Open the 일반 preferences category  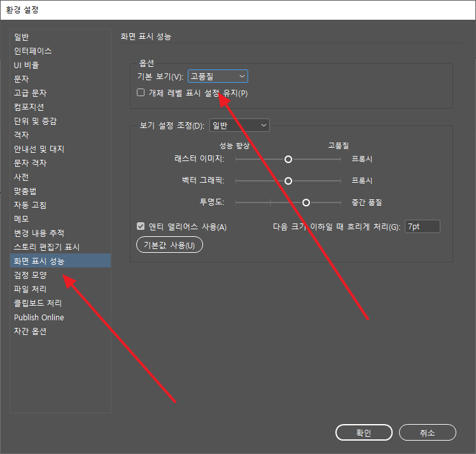point(60,37)
